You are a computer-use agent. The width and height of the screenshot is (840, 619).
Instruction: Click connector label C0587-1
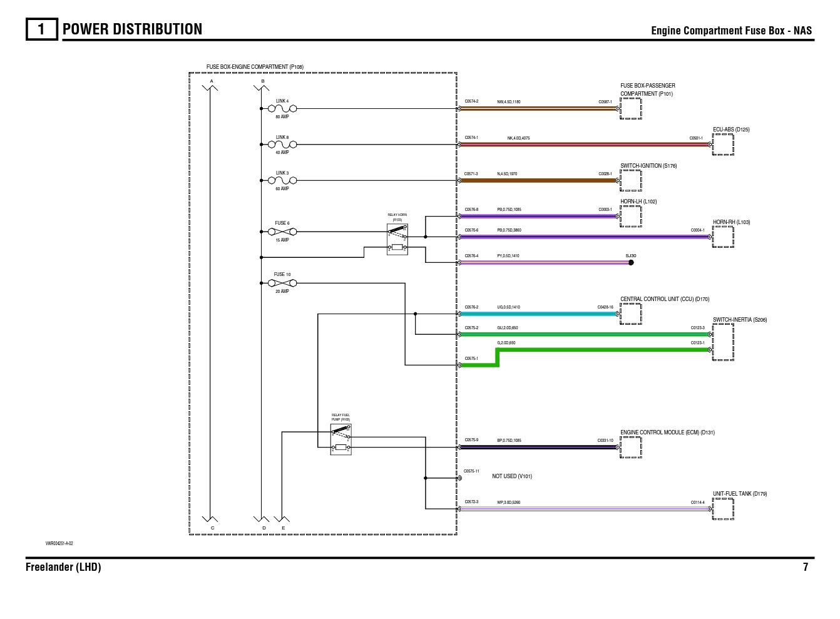pyautogui.click(x=605, y=102)
